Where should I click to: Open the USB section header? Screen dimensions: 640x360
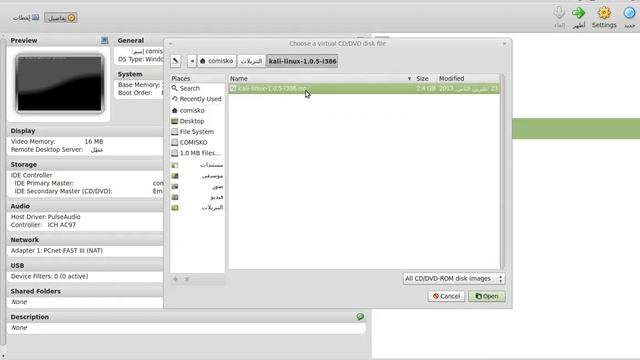point(17,266)
